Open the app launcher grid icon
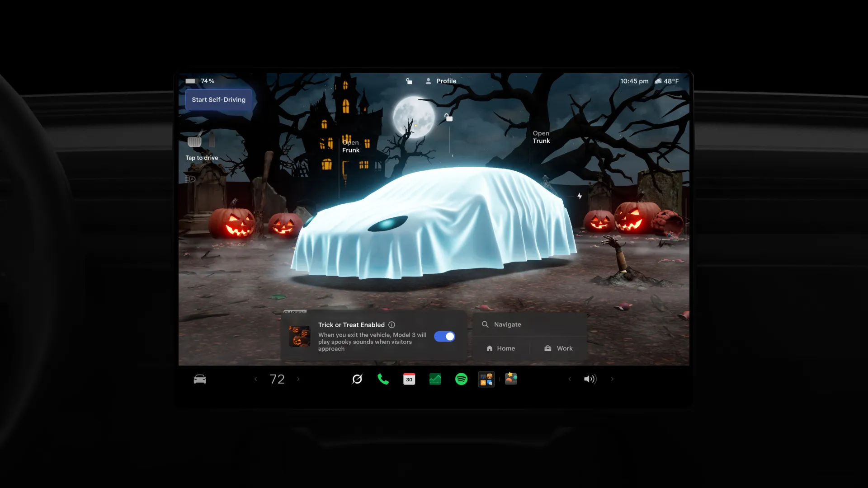This screenshot has height=488, width=868. pyautogui.click(x=486, y=380)
